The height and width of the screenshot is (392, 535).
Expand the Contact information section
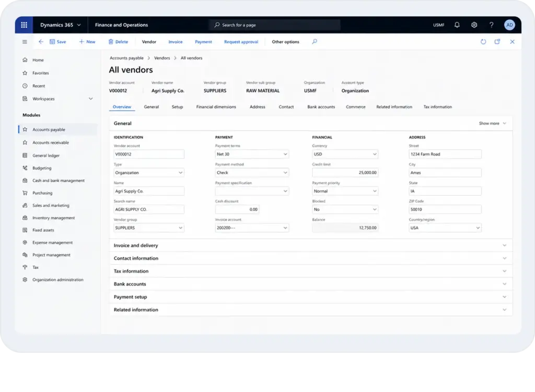310,258
